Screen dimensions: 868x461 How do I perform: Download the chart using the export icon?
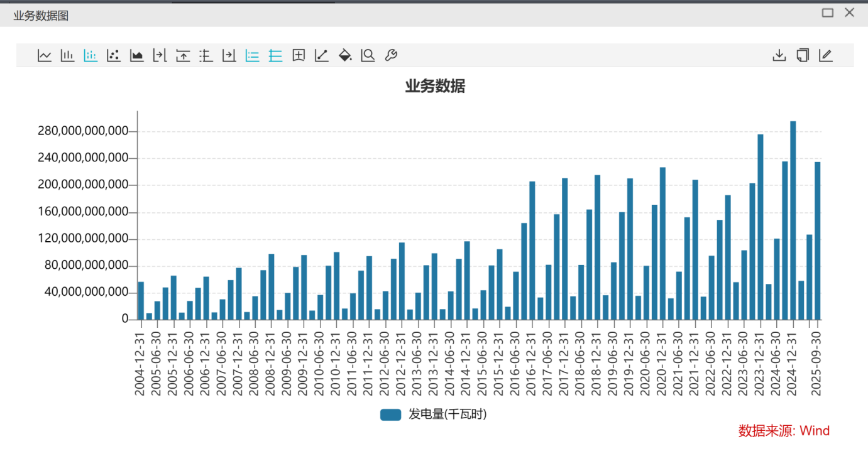(779, 56)
